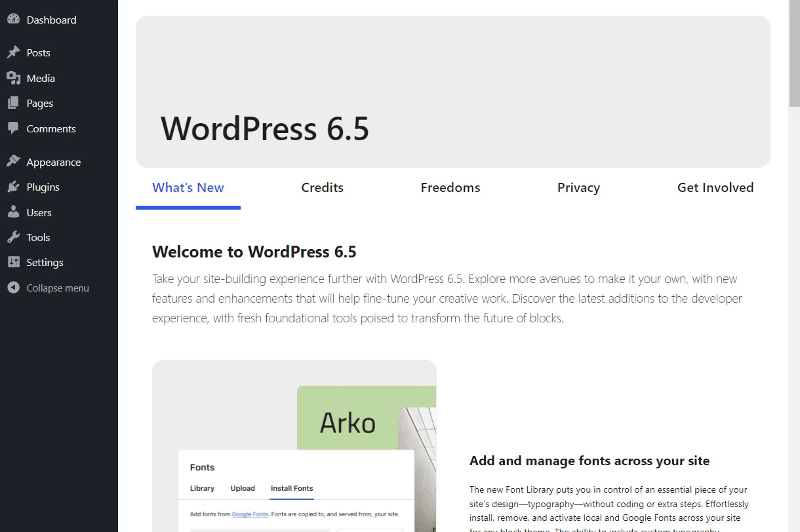The height and width of the screenshot is (532, 800).
Task: Click the Settings sliders icon
Action: pyautogui.click(x=13, y=262)
